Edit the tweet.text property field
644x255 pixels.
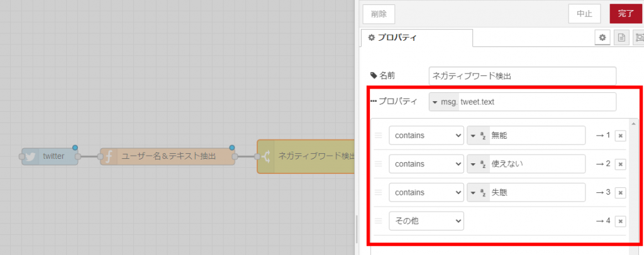[537, 102]
